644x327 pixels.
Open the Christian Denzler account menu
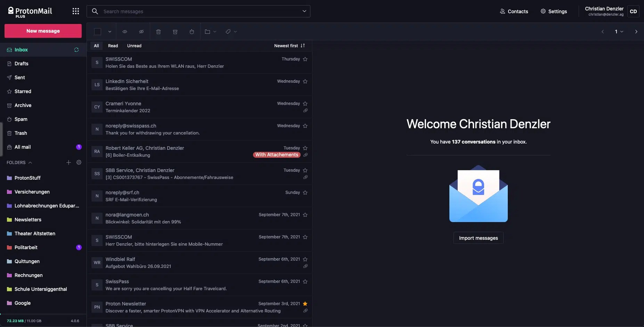[x=612, y=11]
